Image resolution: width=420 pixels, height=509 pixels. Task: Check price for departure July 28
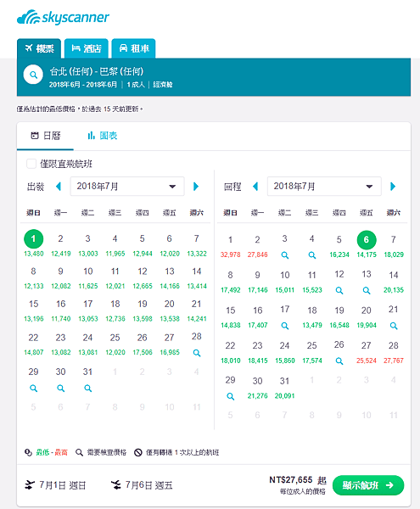point(196,353)
